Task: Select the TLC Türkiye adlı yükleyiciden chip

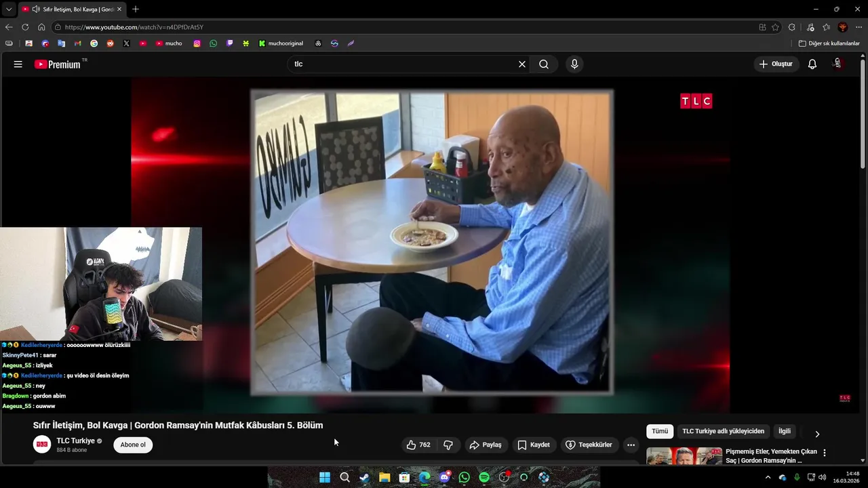Action: pyautogui.click(x=723, y=431)
